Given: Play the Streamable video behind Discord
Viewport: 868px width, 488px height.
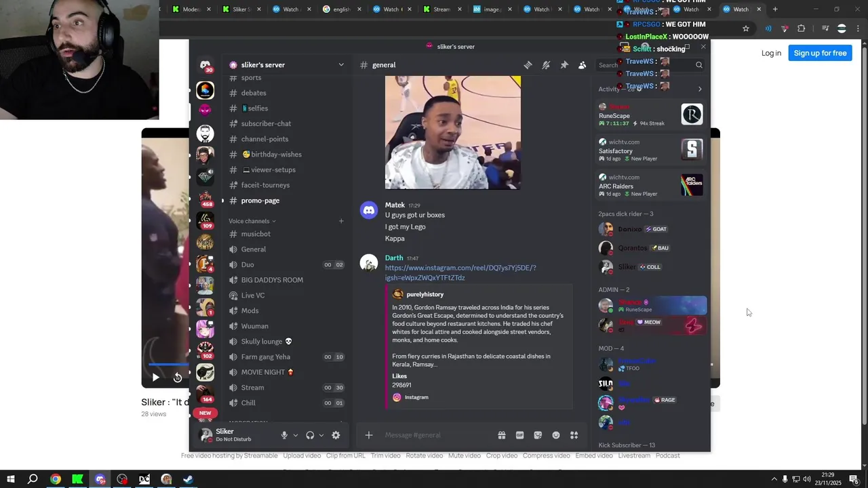Looking at the screenshot, I should coord(155,378).
